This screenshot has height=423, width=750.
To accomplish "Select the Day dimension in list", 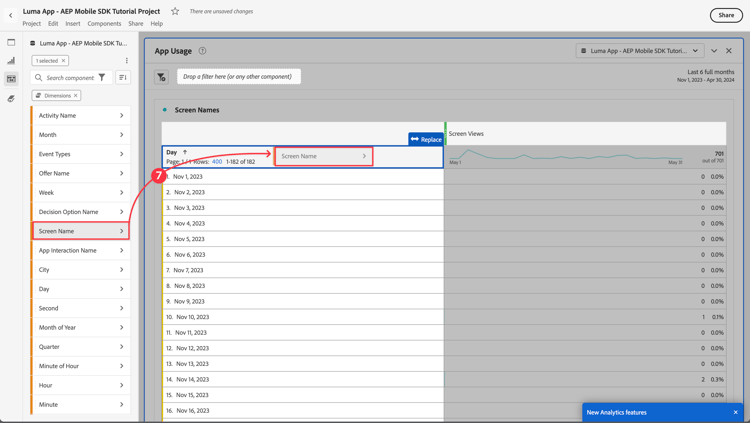I will (80, 289).
